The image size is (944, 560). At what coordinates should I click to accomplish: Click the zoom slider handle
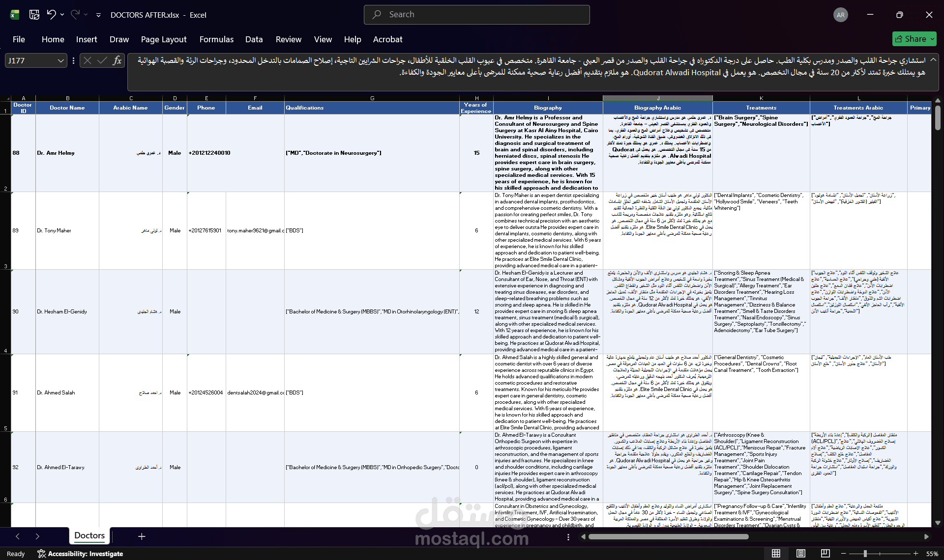pos(865,554)
